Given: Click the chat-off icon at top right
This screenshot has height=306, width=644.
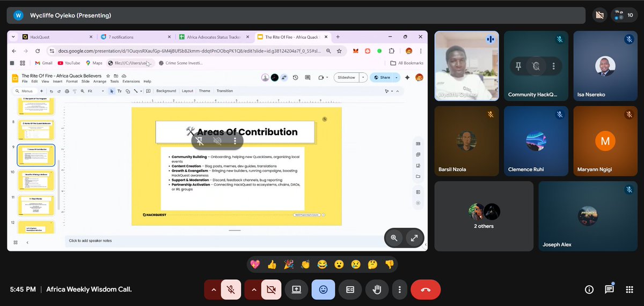Looking at the screenshot, I should click(599, 16).
